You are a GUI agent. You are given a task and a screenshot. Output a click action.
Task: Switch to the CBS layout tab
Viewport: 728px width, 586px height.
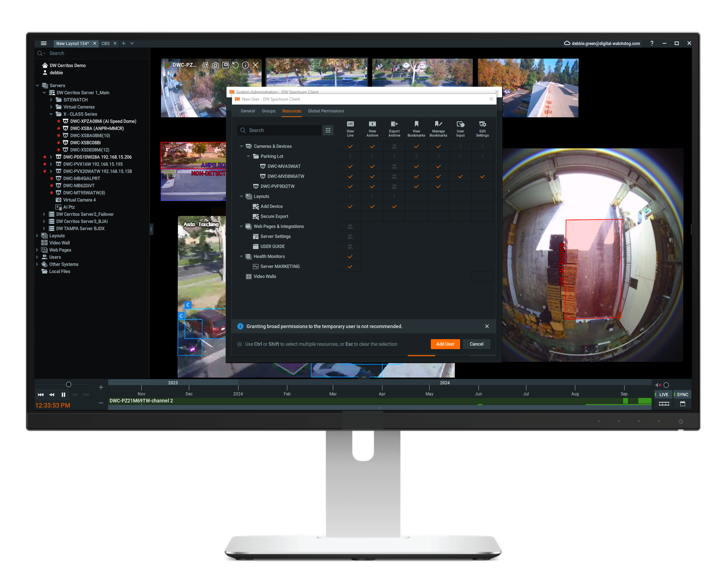pos(106,43)
